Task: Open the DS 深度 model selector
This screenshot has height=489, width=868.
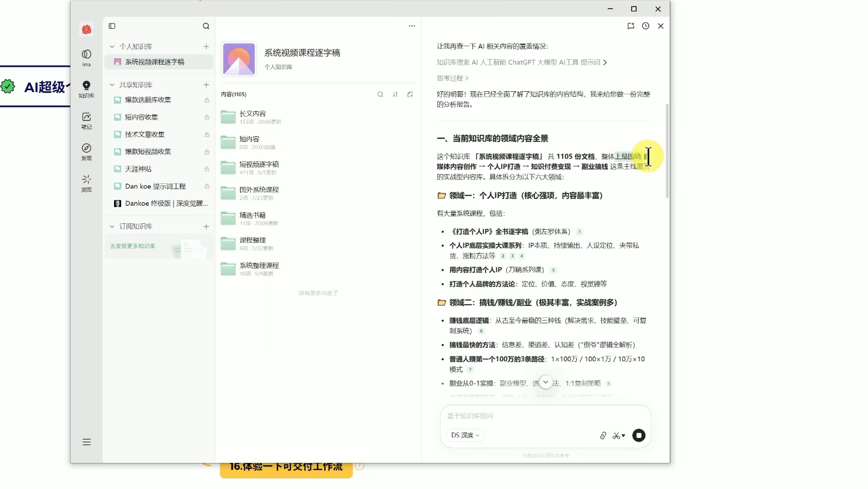Action: [x=465, y=436]
